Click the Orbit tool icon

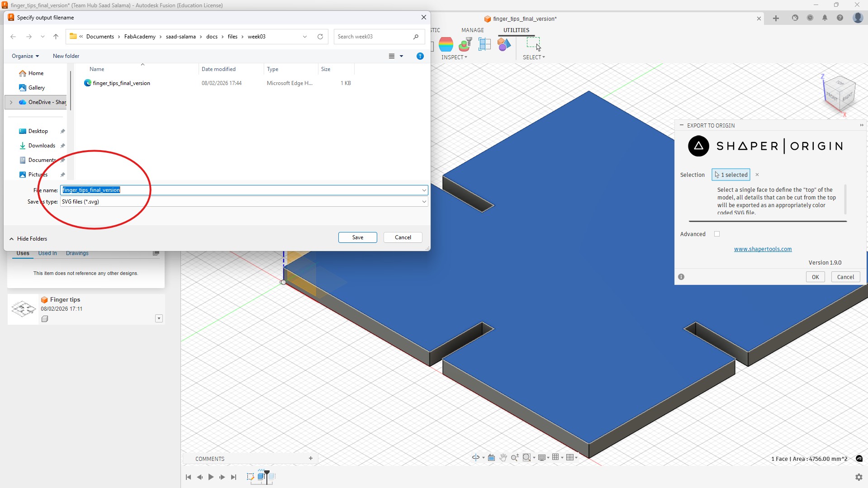point(475,458)
